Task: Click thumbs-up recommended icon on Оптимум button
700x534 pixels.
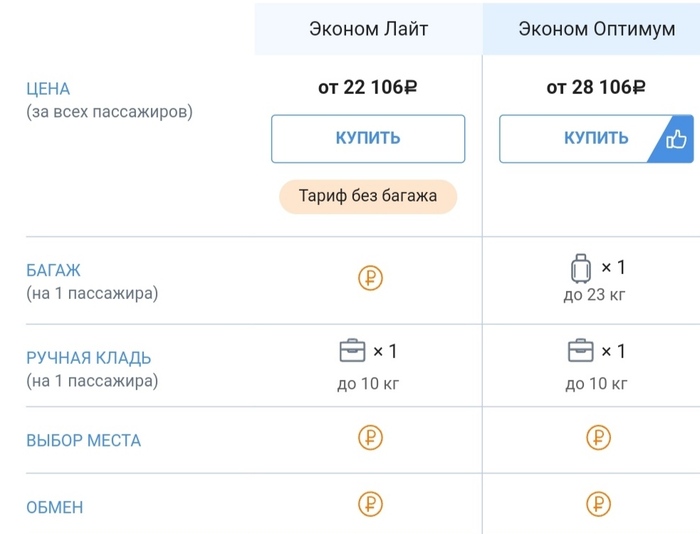Action: tap(677, 139)
